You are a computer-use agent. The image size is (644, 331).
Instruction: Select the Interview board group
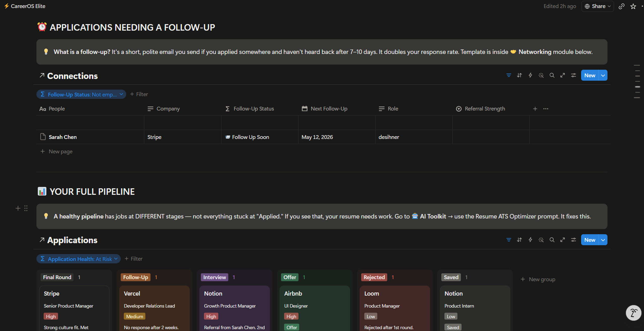(x=215, y=277)
